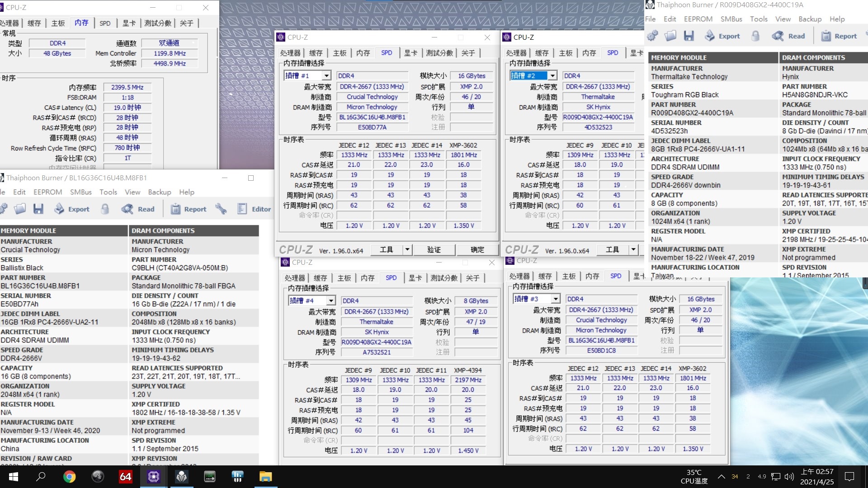868x488 pixels.
Task: Open the Backup menu in the BL16G36C16U4B Thaiphoon window
Action: point(160,192)
